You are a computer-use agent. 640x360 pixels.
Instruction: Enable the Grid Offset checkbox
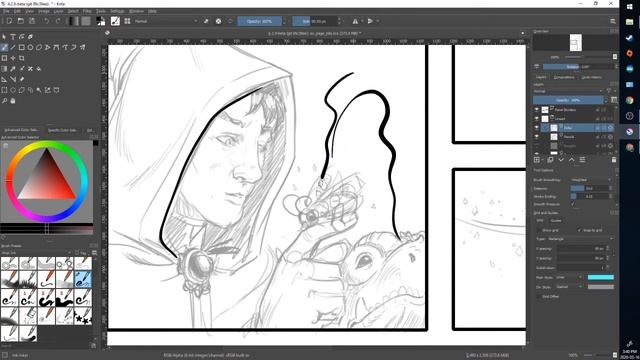[539, 296]
